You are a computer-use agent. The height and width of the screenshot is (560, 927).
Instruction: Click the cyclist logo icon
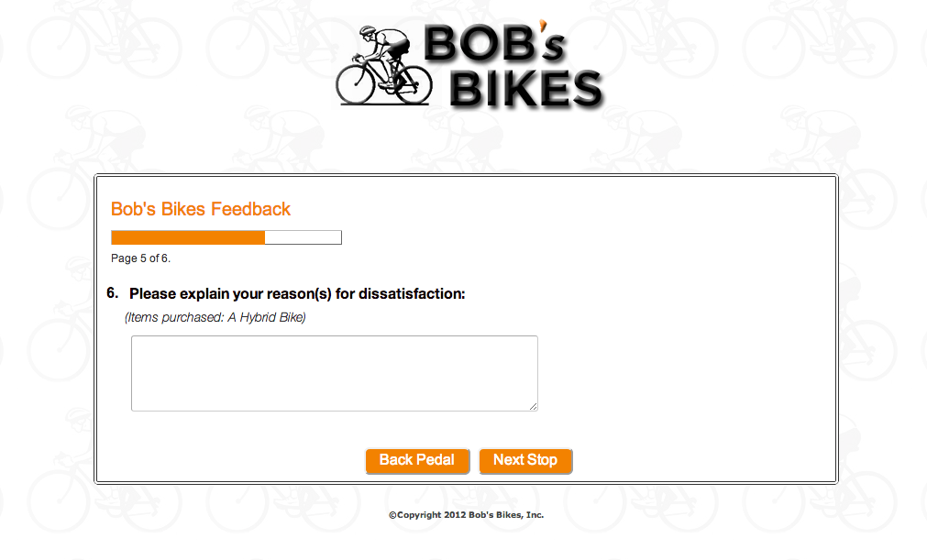(x=384, y=65)
